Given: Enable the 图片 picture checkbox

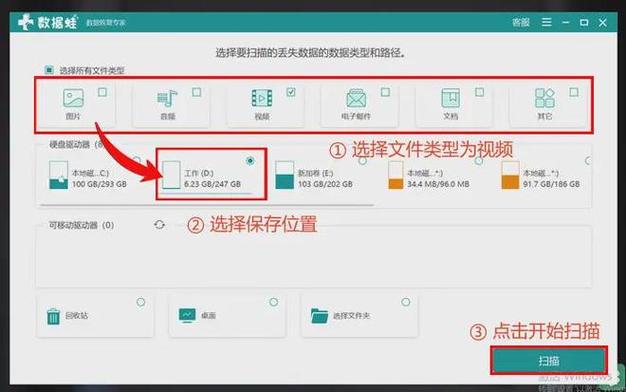Looking at the screenshot, I should 102,92.
